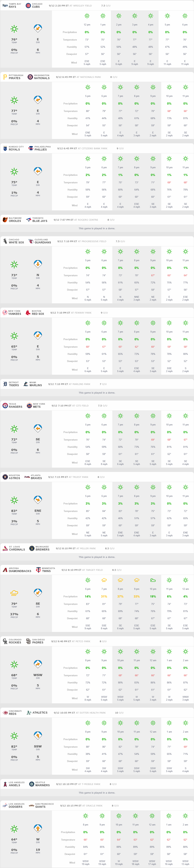Click the Chicago White Sox logo

5,241
